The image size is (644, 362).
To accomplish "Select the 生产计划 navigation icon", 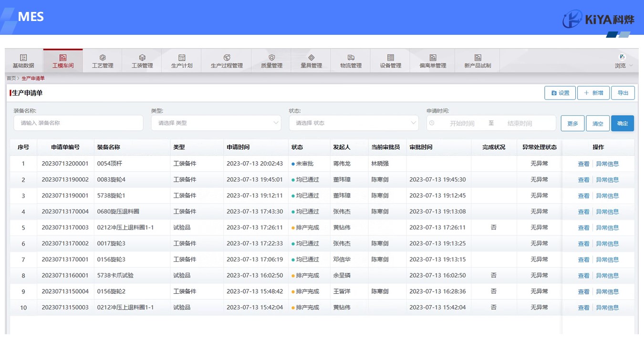I will (182, 58).
